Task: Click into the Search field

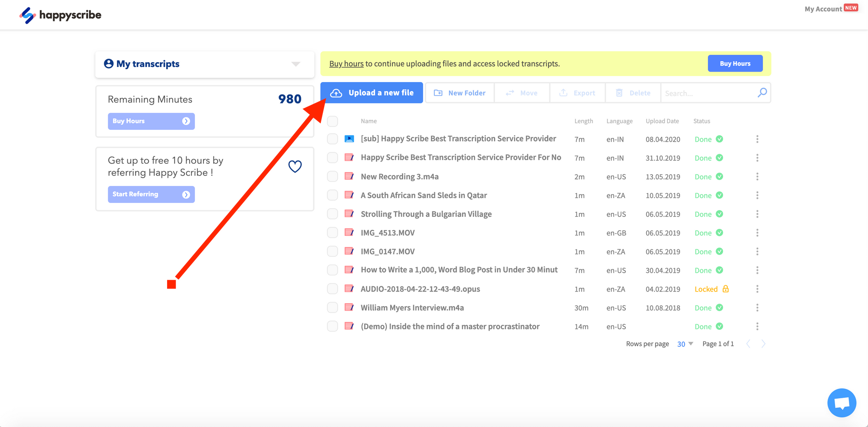Action: (708, 93)
